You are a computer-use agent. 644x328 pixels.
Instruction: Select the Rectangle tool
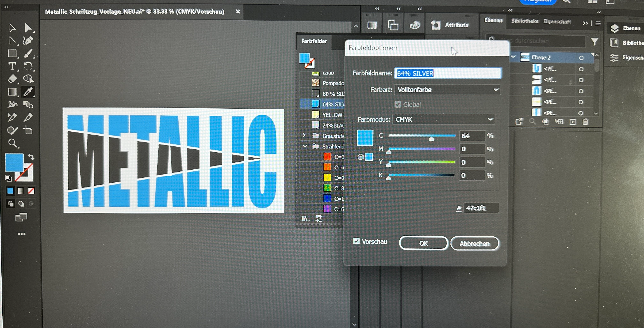coord(12,53)
